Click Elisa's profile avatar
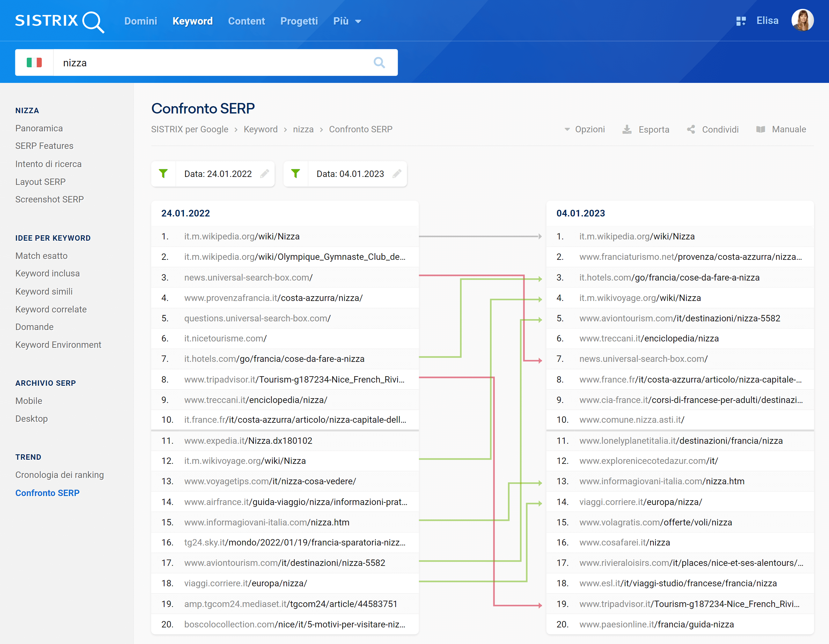The height and width of the screenshot is (644, 829). click(802, 20)
